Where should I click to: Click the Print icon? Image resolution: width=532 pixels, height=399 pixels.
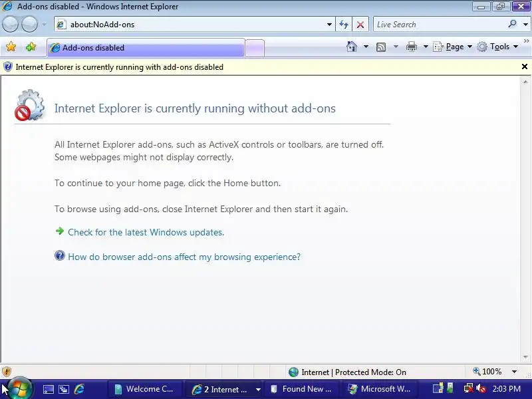click(411, 47)
